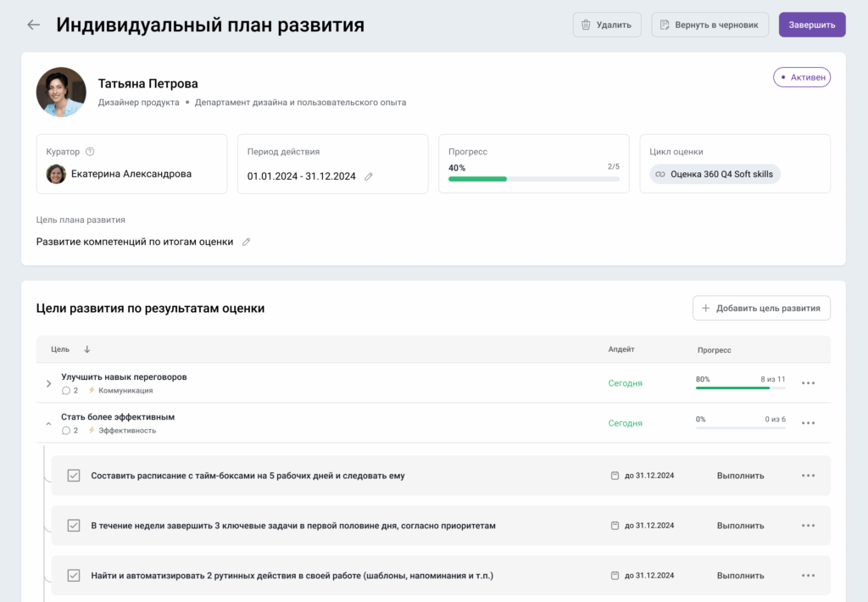This screenshot has height=602, width=868.
Task: Click the Завершить button
Action: [811, 25]
